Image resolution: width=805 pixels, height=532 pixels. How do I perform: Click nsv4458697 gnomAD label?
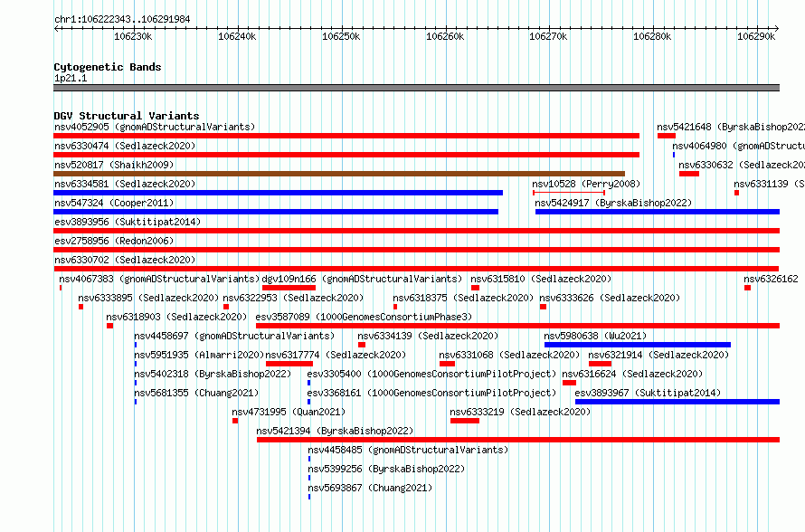click(234, 336)
